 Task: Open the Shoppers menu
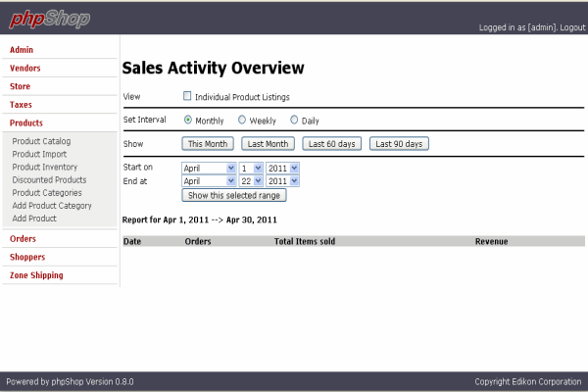tap(27, 258)
